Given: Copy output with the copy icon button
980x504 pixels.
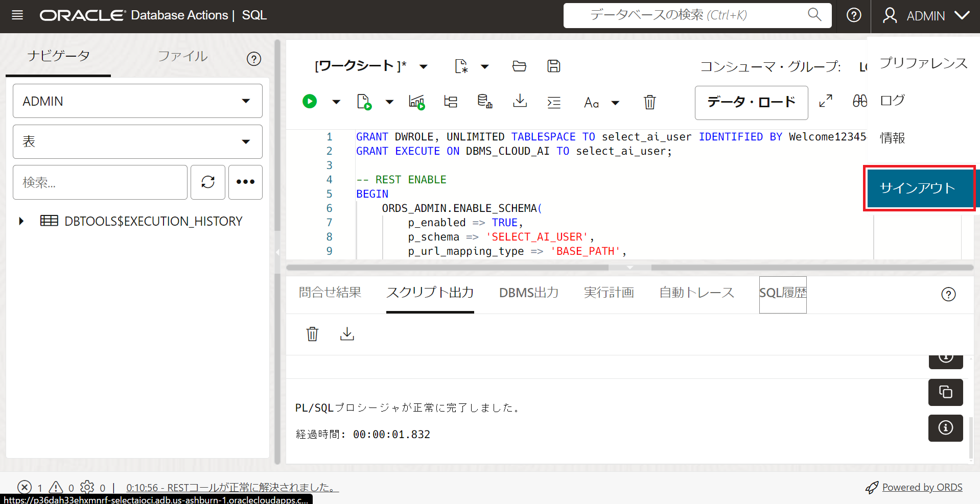Looking at the screenshot, I should point(945,392).
